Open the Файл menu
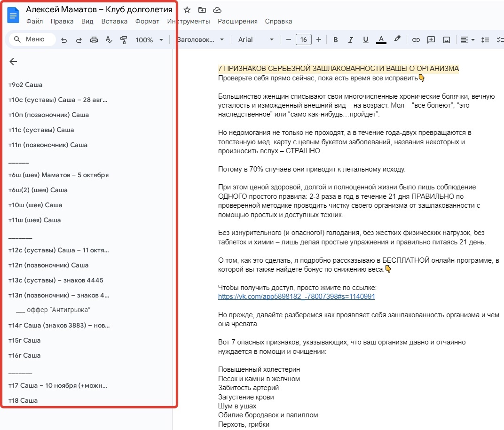This screenshot has width=504, height=430. pos(34,21)
